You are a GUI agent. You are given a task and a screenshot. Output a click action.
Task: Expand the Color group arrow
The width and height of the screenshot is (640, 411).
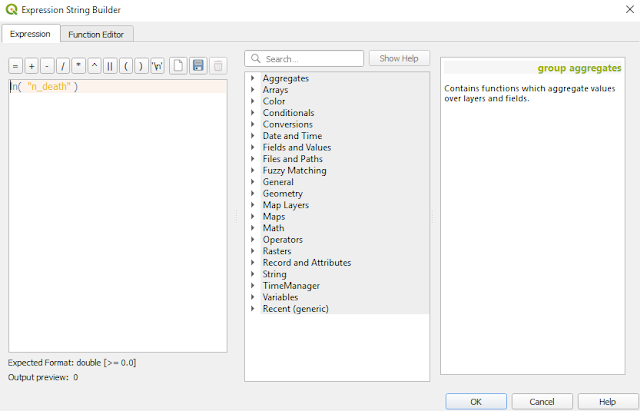pos(253,101)
